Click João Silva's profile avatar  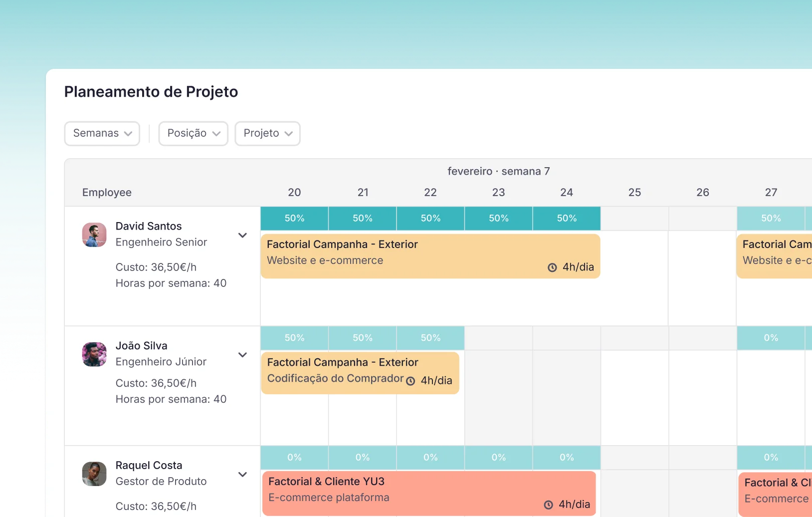(x=94, y=354)
